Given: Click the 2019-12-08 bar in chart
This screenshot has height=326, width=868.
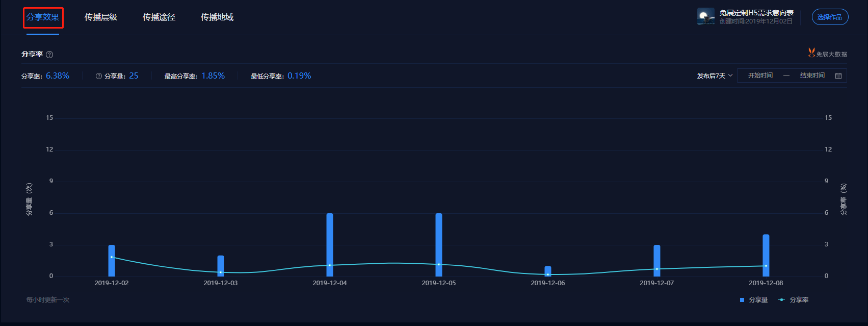Looking at the screenshot, I should (766, 256).
